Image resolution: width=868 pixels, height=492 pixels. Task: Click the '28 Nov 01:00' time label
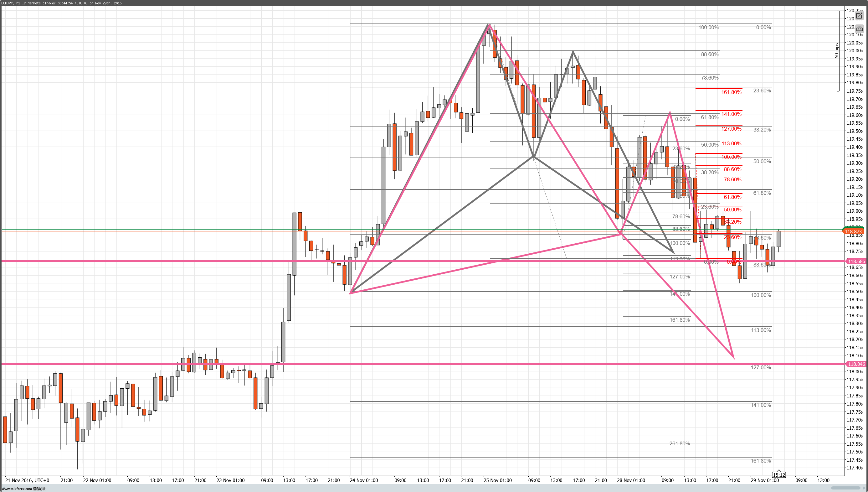click(631, 480)
